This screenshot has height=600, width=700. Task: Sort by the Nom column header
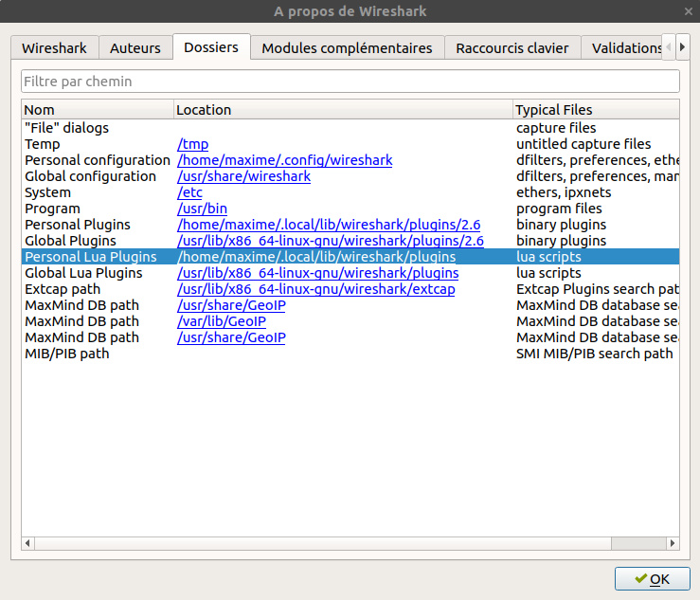[98, 109]
